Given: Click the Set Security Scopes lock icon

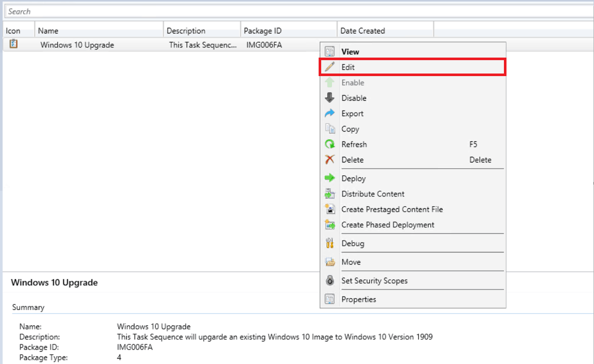Looking at the screenshot, I should (x=329, y=280).
